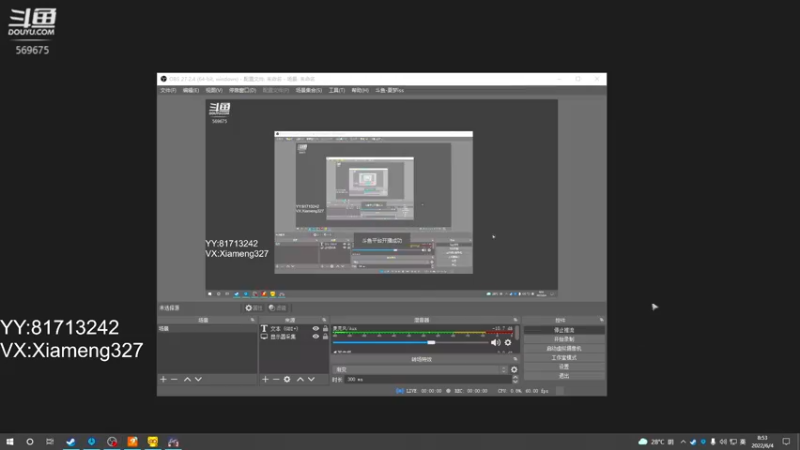
Task: Click the Windows Start button
Action: (10, 442)
